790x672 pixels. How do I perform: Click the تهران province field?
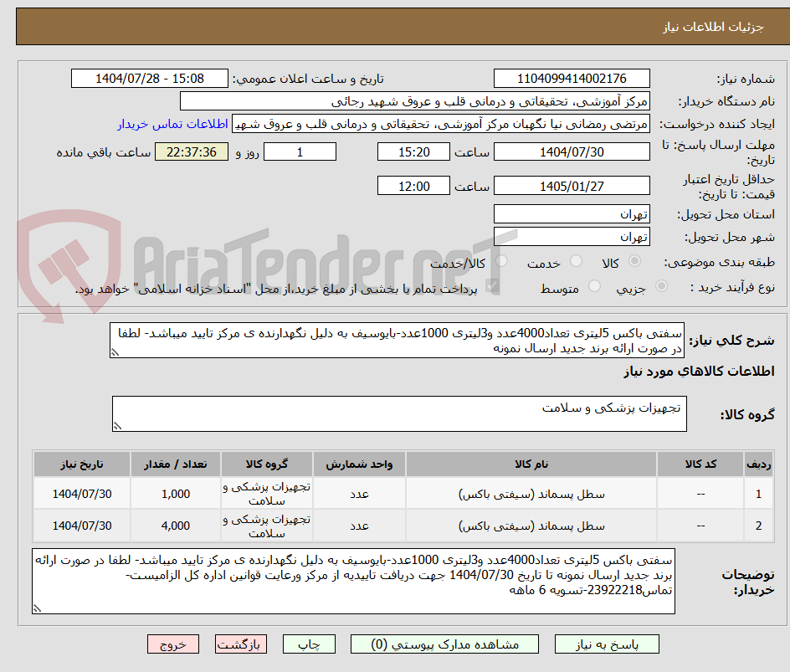click(x=572, y=214)
